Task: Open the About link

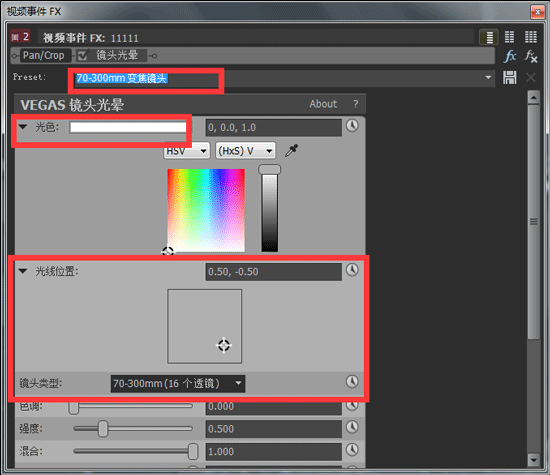Action: pyautogui.click(x=323, y=104)
